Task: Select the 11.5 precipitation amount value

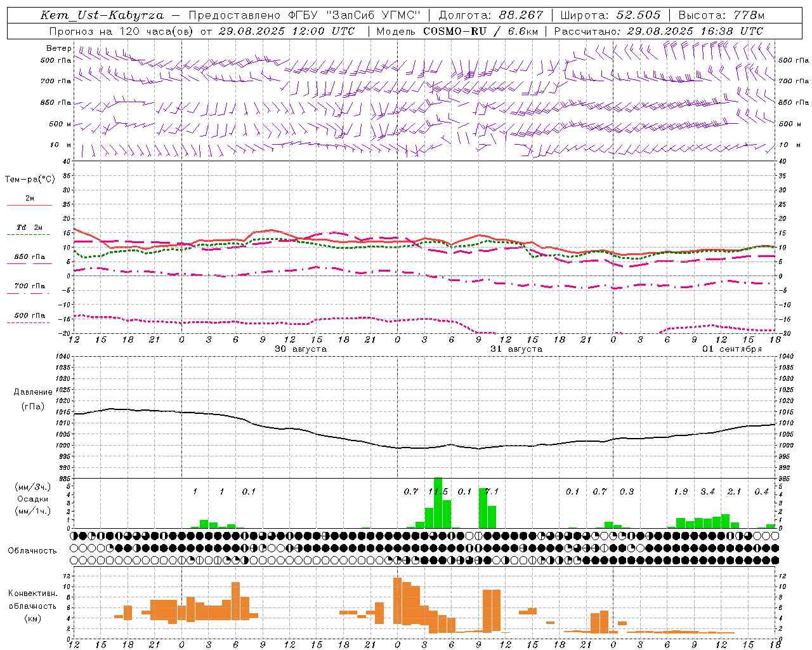Action: (x=438, y=492)
